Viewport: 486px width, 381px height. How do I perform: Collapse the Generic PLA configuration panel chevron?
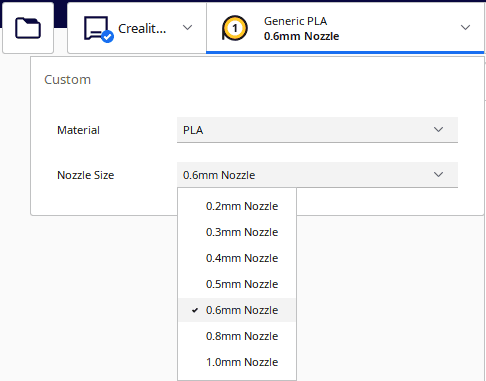point(465,27)
